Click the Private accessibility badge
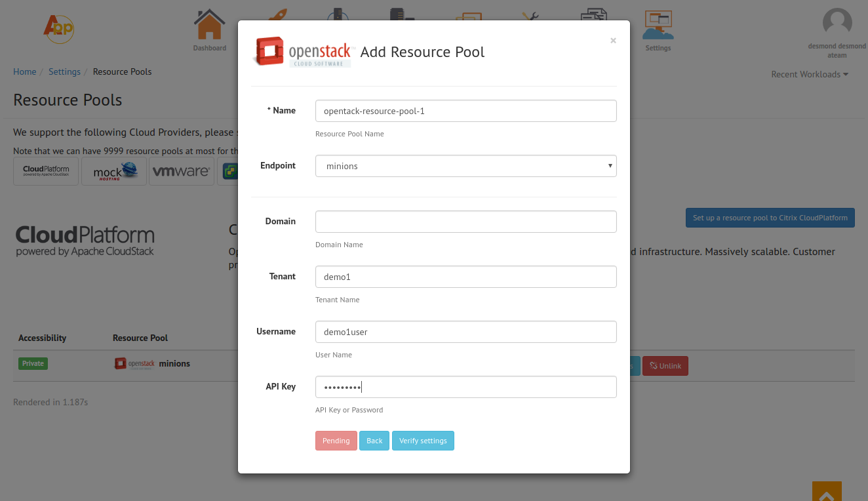The image size is (868, 501). pyautogui.click(x=33, y=363)
